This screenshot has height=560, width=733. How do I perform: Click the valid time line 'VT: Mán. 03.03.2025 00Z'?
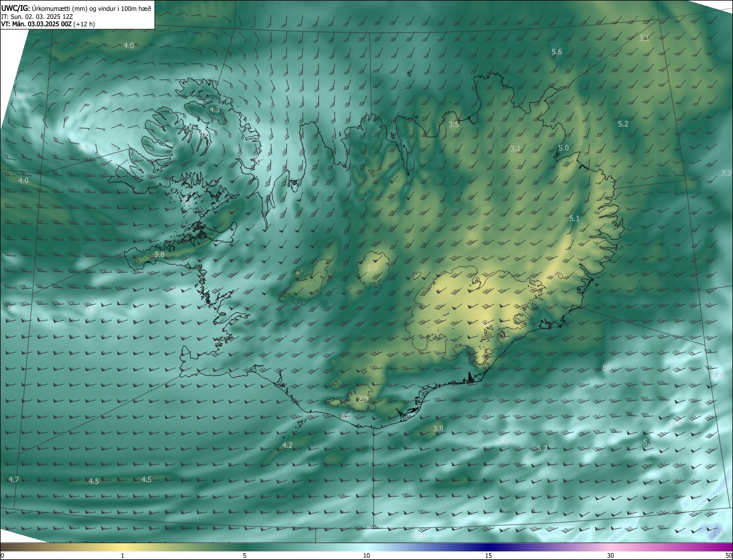pos(36,24)
